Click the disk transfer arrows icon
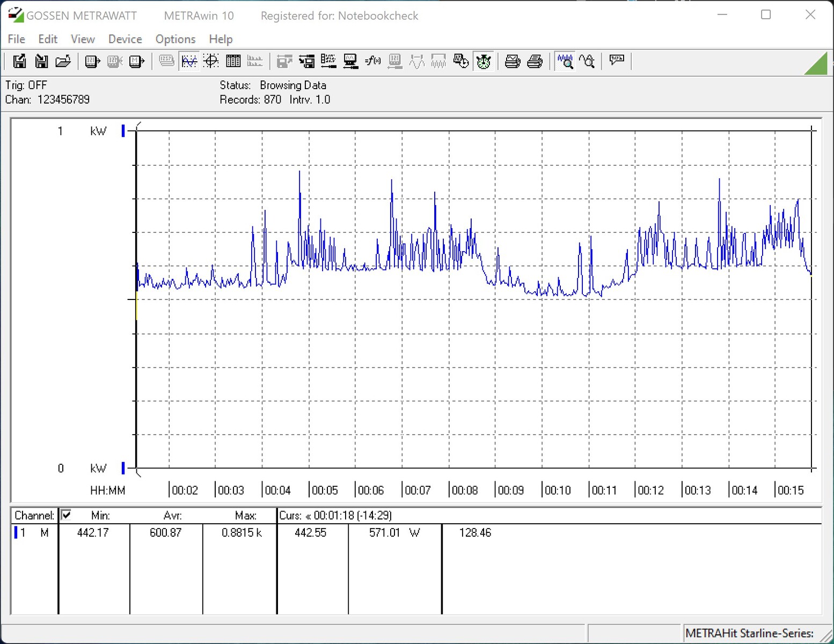This screenshot has width=834, height=644. coord(306,61)
